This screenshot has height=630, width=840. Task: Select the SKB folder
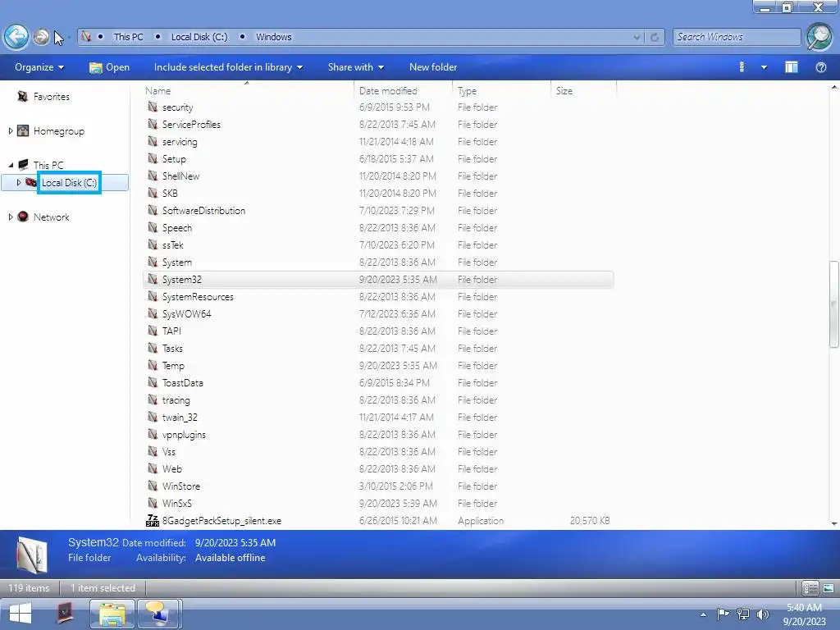pos(170,194)
